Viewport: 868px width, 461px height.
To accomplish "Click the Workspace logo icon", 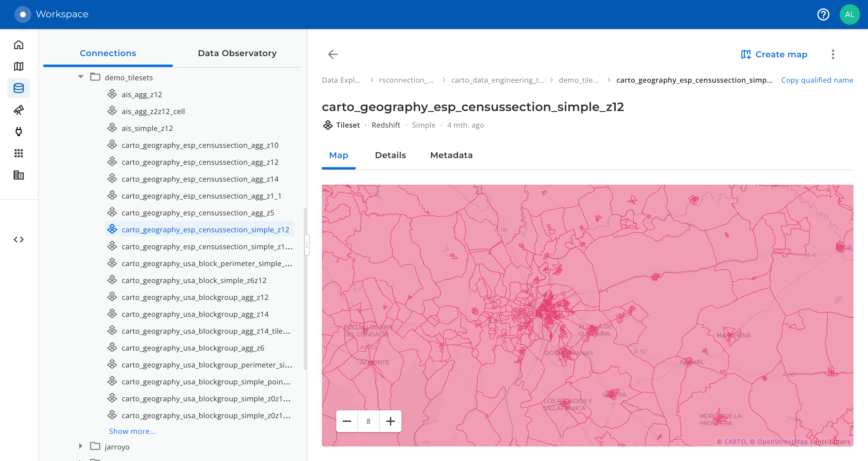I will tap(23, 14).
